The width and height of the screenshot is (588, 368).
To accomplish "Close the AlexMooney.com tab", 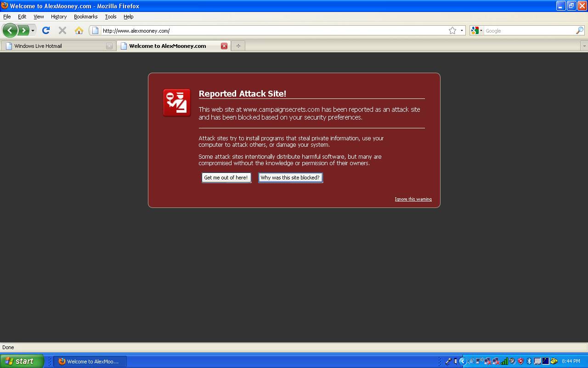I will pos(224,46).
